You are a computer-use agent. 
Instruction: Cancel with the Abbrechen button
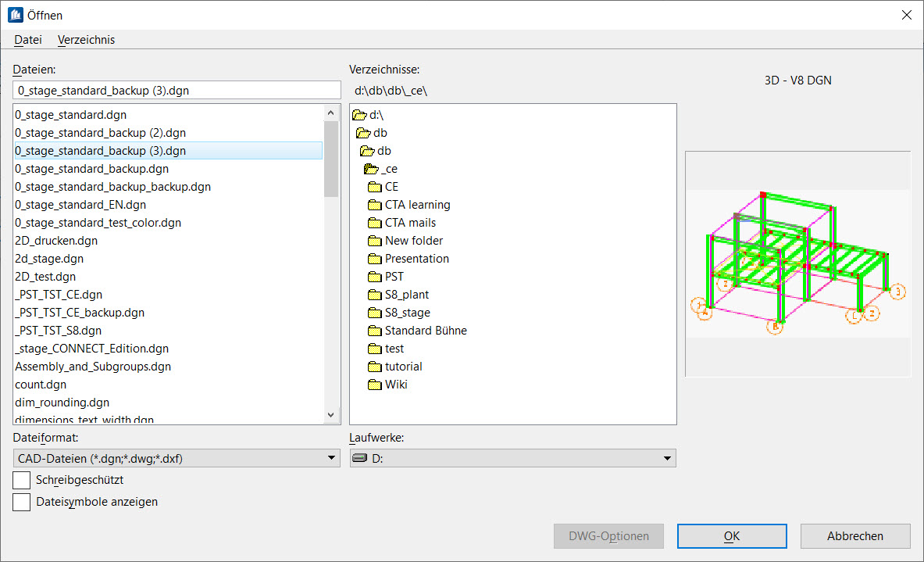point(855,536)
